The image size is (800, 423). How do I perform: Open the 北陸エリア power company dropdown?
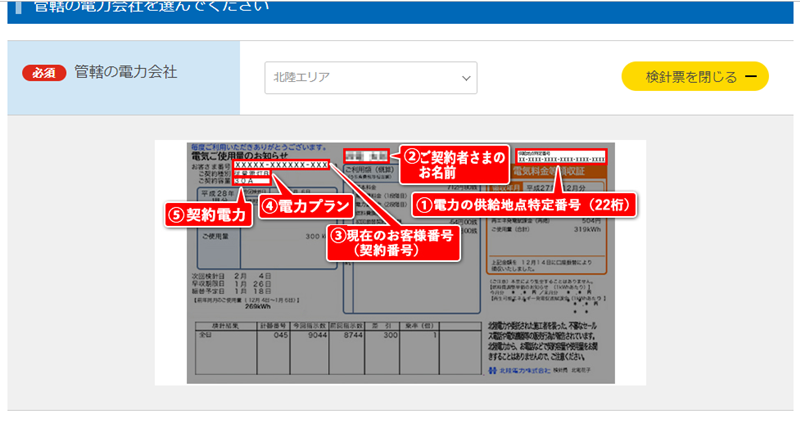371,78
